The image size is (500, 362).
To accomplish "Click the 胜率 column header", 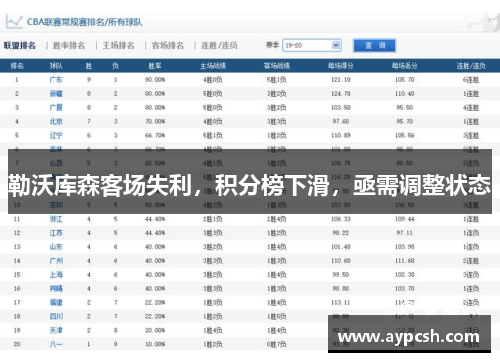I will coord(155,66).
